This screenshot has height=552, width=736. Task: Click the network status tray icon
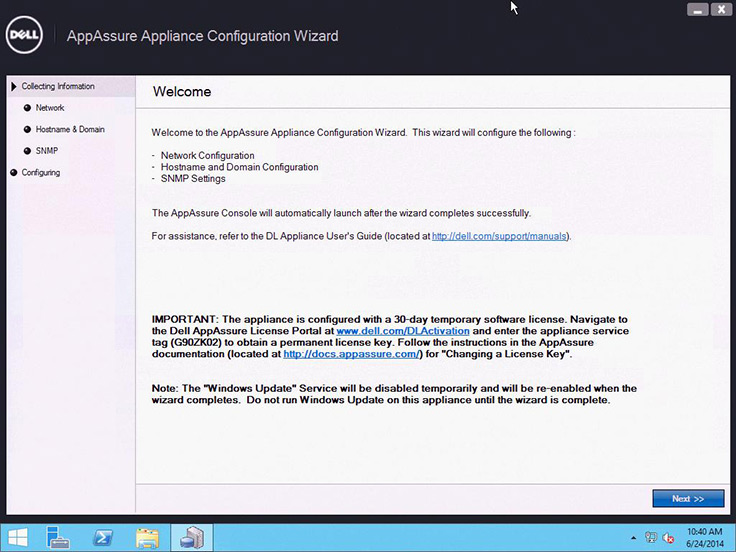click(x=651, y=537)
